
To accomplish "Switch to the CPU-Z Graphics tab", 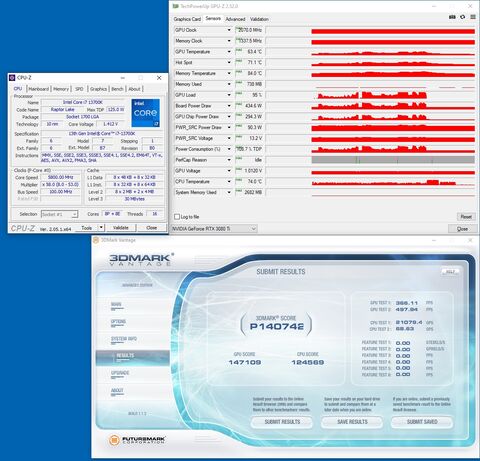I will (x=98, y=89).
